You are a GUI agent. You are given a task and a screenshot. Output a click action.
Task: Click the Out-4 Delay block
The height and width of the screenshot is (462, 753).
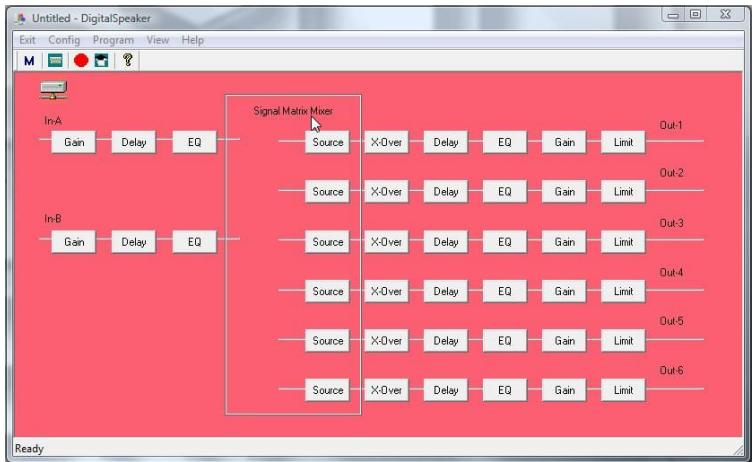(x=446, y=291)
